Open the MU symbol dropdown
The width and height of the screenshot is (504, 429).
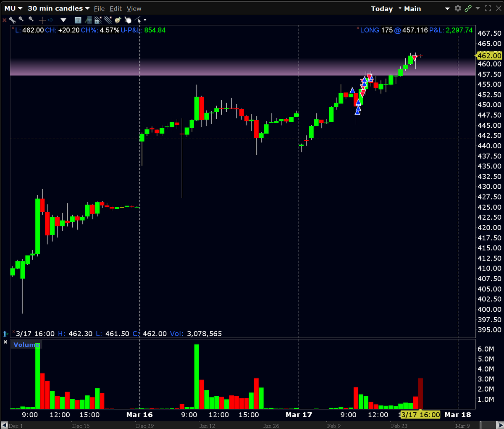(13, 8)
